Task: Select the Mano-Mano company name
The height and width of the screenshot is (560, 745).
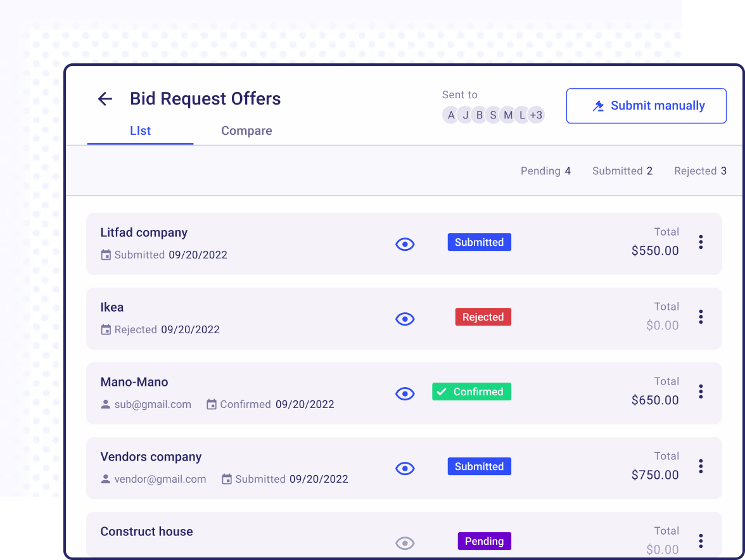Action: [x=134, y=382]
